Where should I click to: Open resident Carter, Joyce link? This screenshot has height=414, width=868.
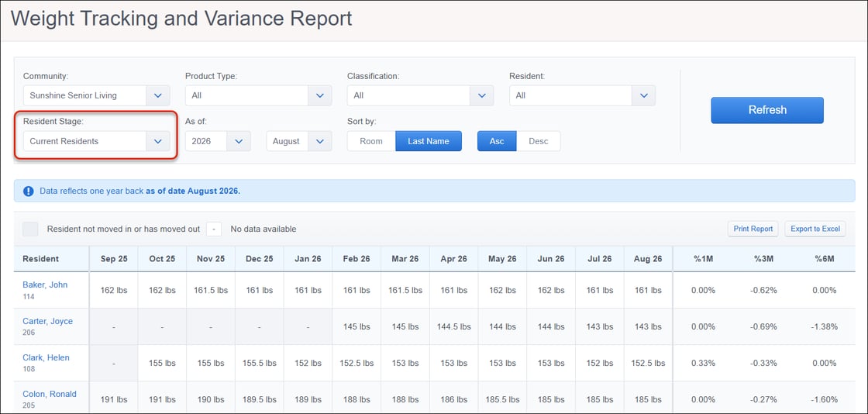[x=47, y=321]
